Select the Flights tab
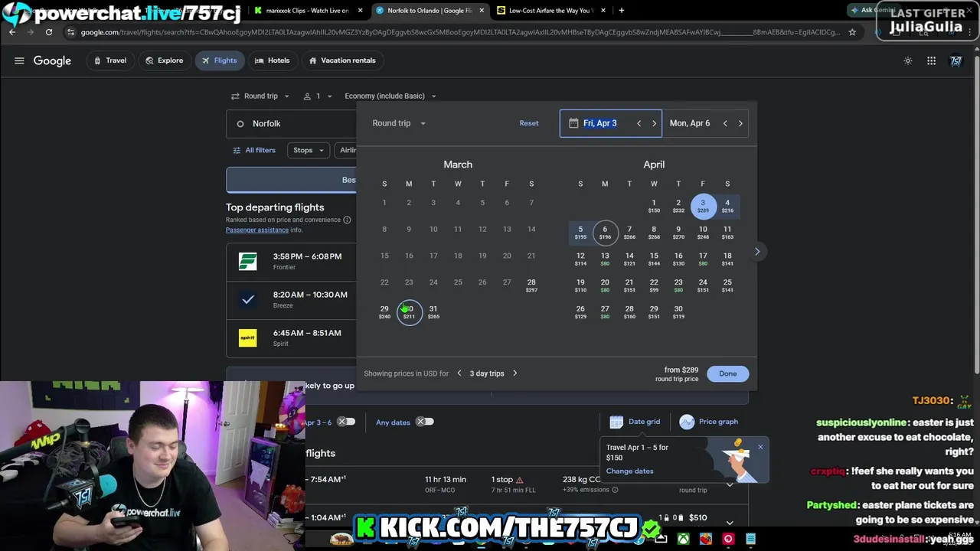 219,60
